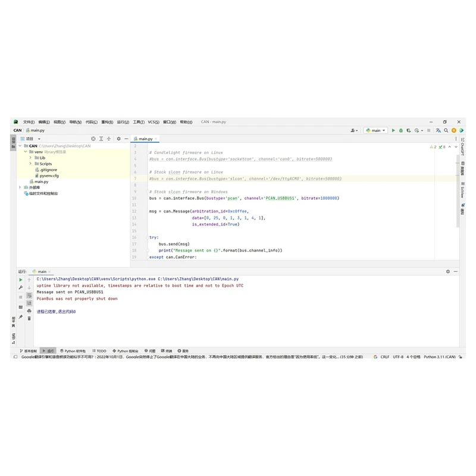The image size is (476, 476).
Task: Select opened file target icon in Project panel
Action: point(93,139)
